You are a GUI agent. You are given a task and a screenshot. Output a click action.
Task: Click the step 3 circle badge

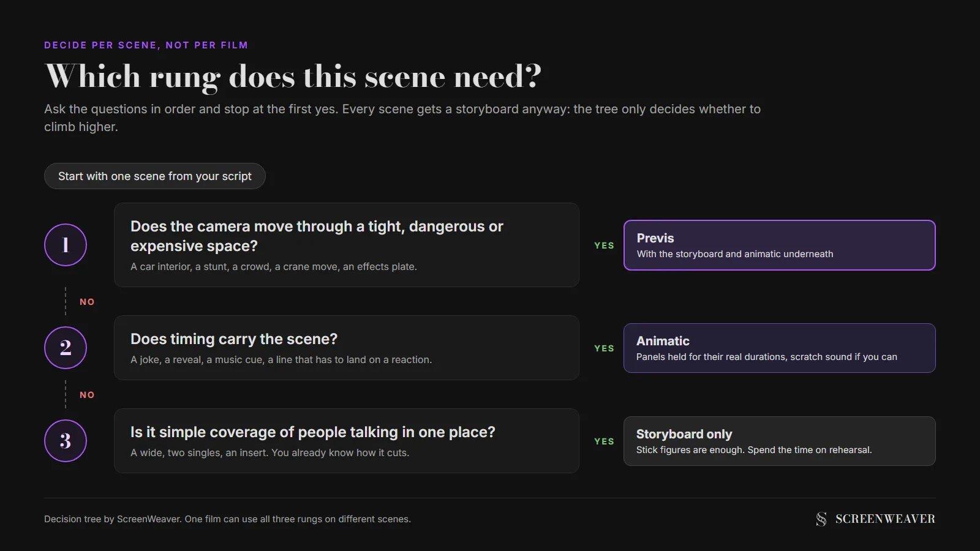pos(66,441)
